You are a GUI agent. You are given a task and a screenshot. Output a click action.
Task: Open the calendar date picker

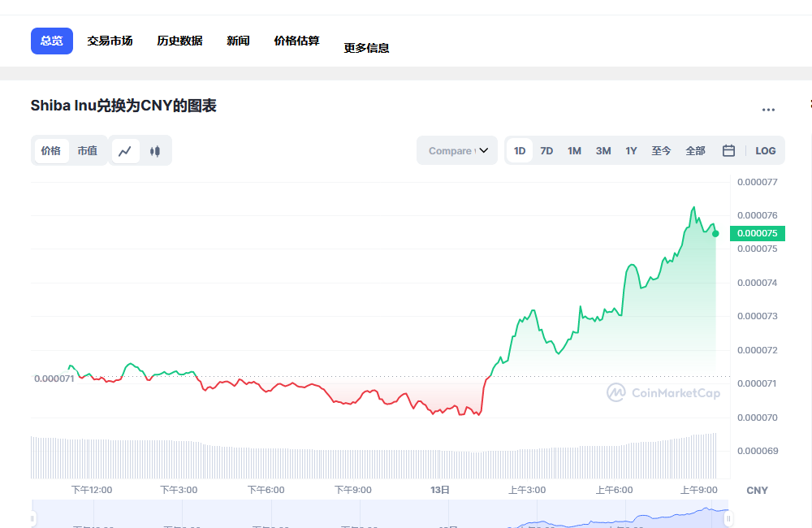[x=728, y=150]
